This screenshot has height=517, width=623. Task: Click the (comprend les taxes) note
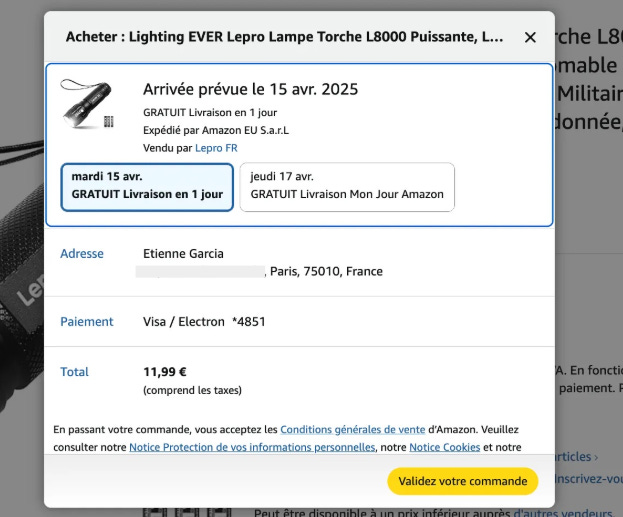(x=192, y=390)
